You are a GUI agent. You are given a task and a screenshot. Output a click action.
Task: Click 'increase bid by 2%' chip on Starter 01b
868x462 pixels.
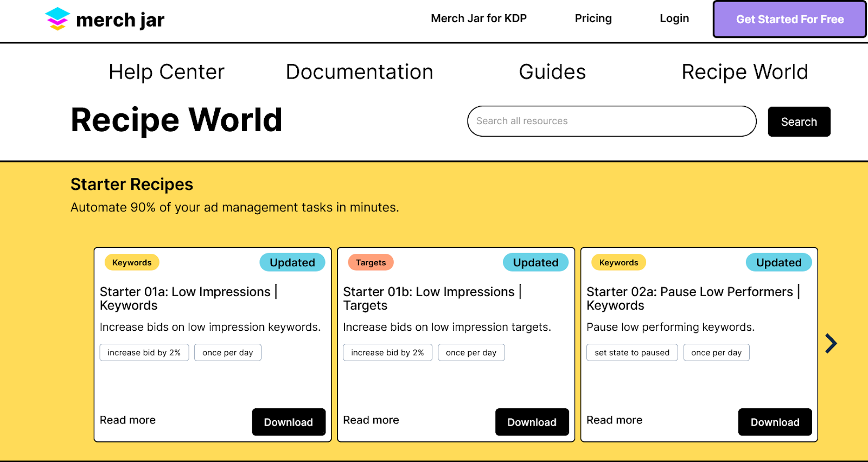point(387,352)
